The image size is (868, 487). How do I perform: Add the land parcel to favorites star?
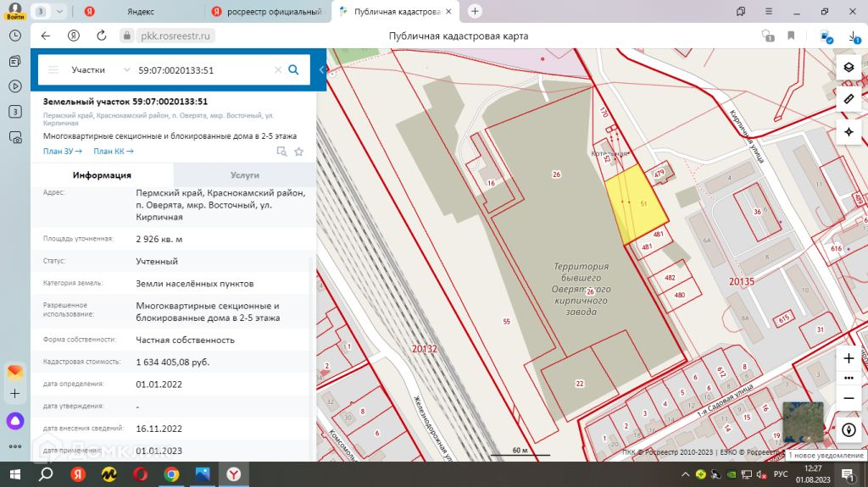pos(298,152)
